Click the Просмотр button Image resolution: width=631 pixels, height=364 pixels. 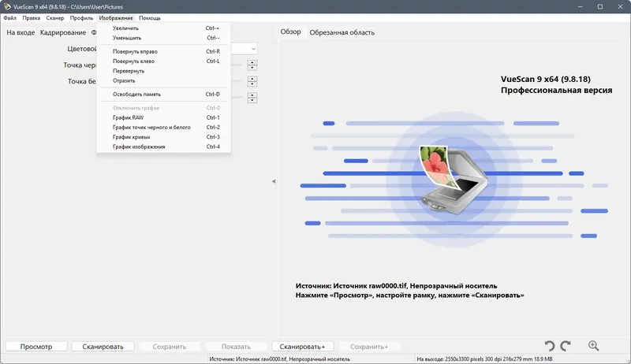tap(36, 347)
